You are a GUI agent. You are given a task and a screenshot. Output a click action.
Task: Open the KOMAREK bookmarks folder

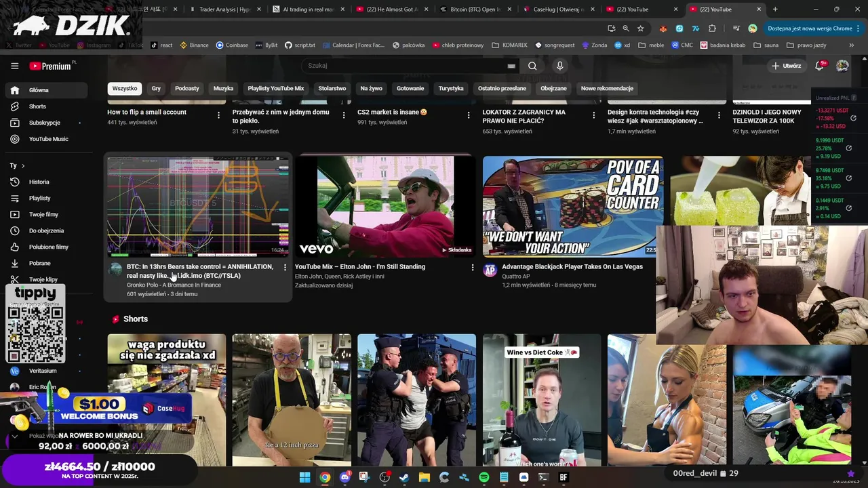[x=509, y=45]
